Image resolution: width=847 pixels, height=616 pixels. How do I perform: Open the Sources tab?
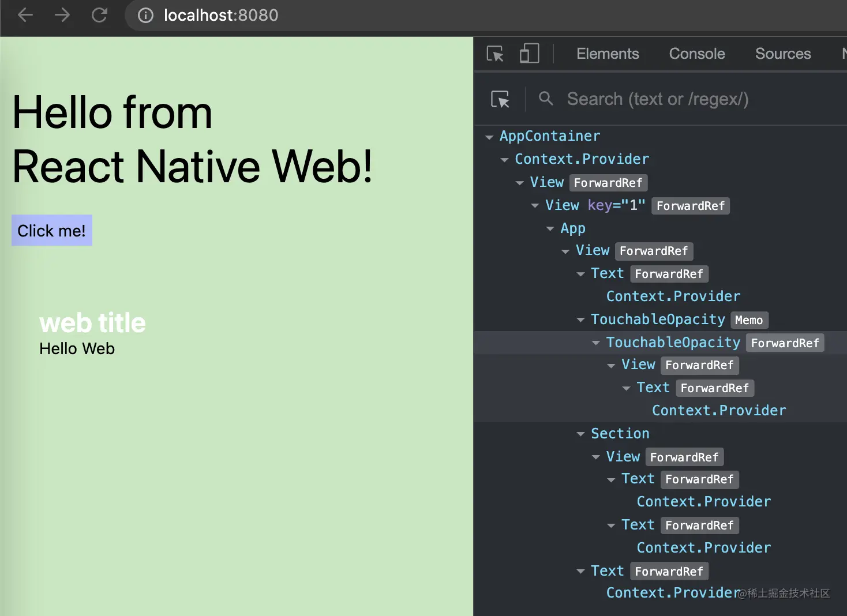pyautogui.click(x=782, y=54)
